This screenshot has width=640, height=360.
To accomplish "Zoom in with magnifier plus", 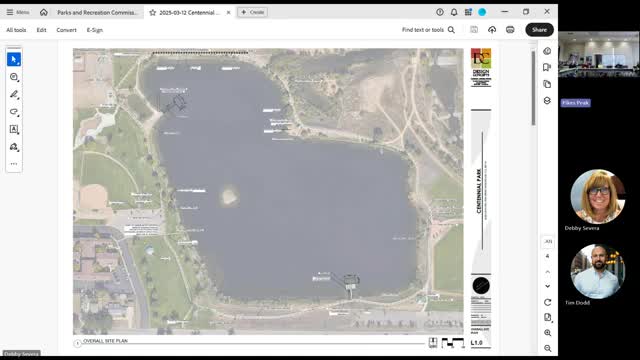I will 548,333.
